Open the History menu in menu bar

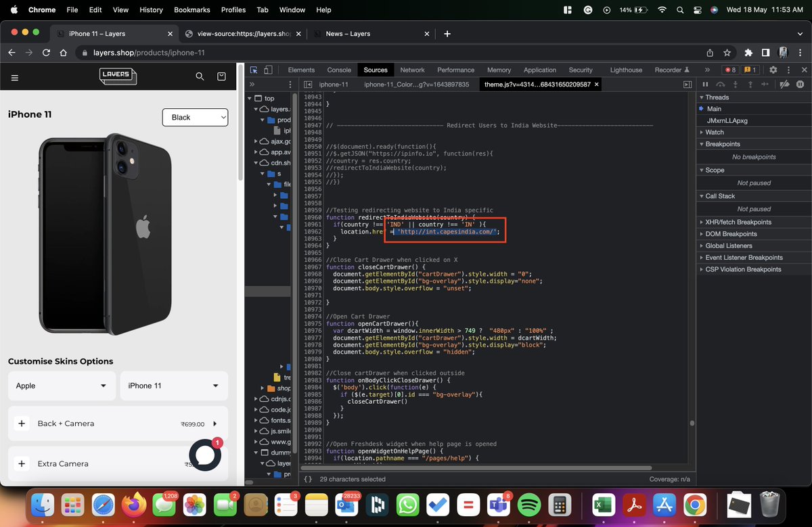tap(151, 9)
